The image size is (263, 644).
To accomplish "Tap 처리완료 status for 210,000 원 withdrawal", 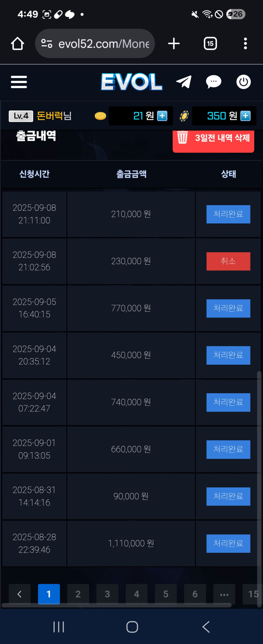I will (228, 214).
